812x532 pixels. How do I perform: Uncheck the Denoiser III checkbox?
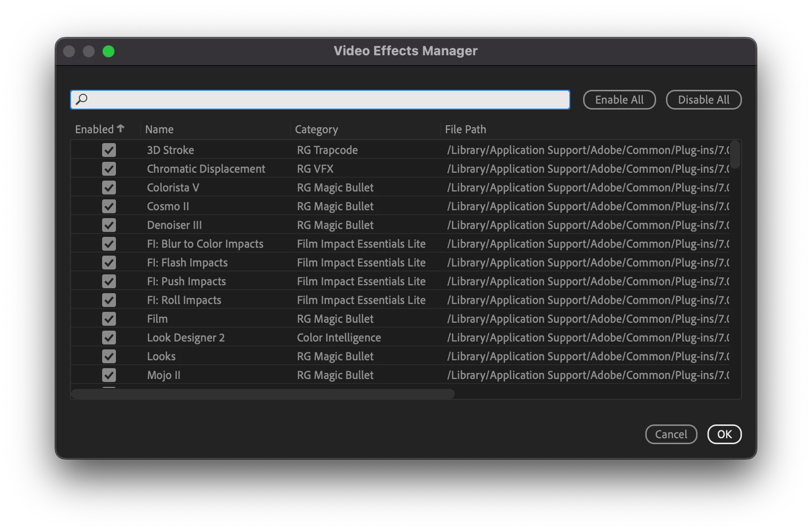coord(109,225)
